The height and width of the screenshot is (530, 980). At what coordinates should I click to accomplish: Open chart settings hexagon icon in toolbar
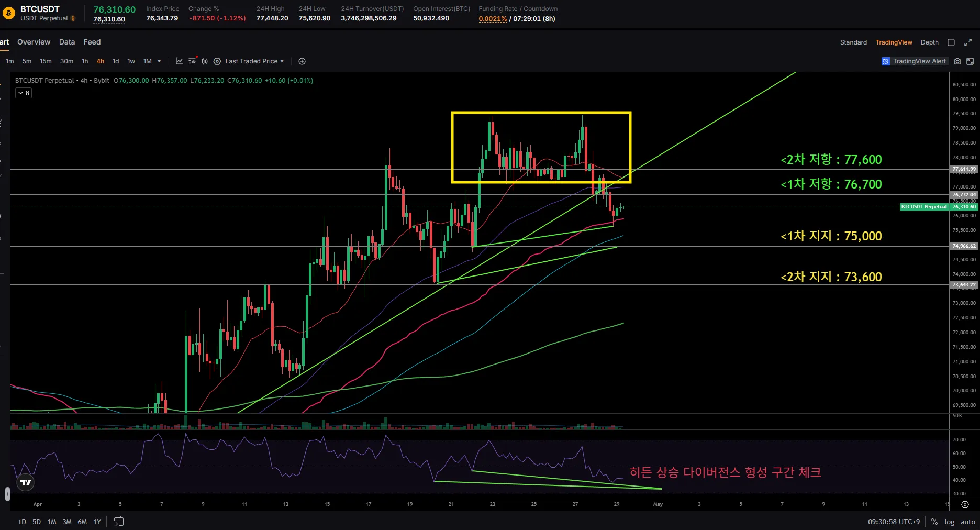pyautogui.click(x=217, y=61)
